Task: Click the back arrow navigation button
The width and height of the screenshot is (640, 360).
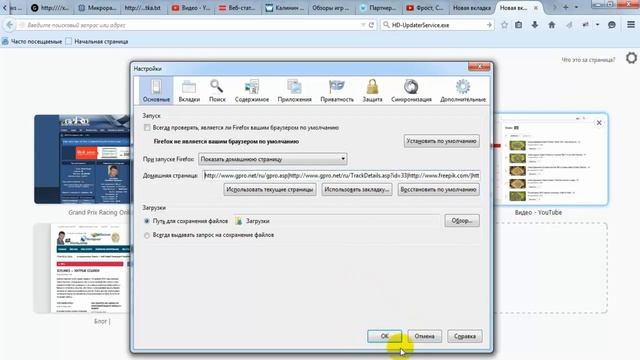Action: 9,25
